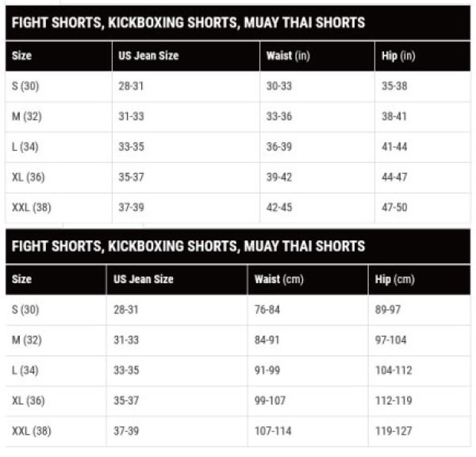Select the 30-33 waist inches cell
Image resolution: width=476 pixels, height=457 pixels.
point(279,86)
